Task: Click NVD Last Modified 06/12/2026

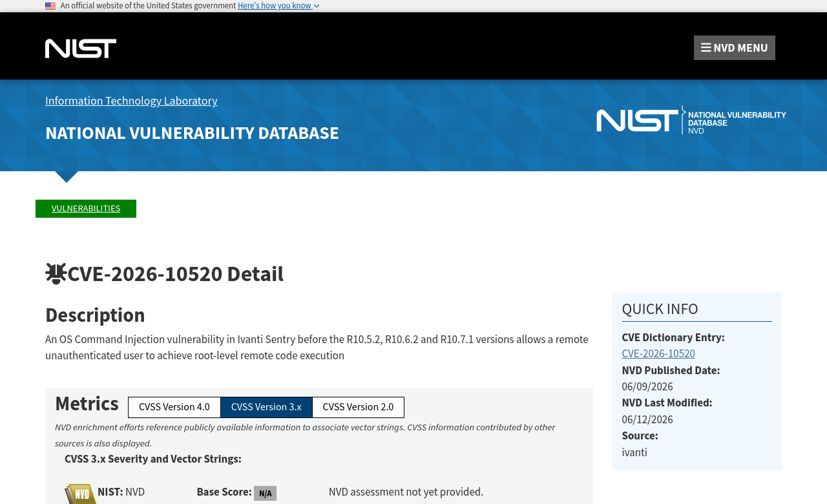Action: [x=647, y=420]
